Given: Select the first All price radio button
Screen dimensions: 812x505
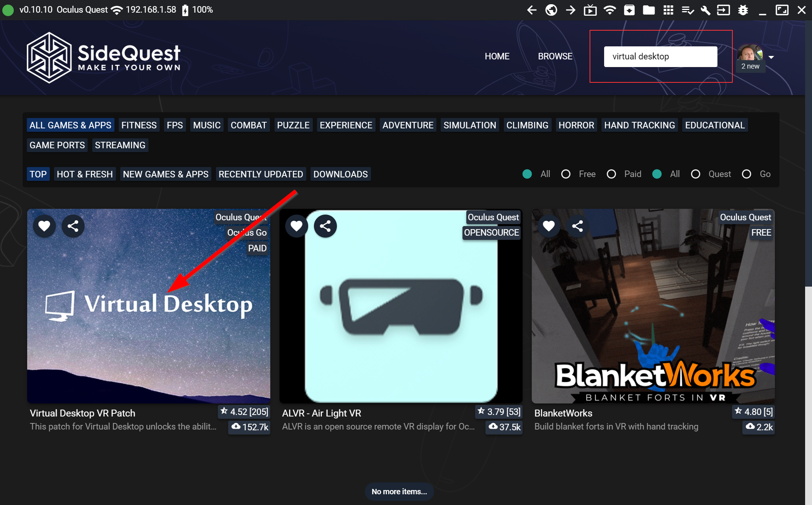Looking at the screenshot, I should point(527,174).
